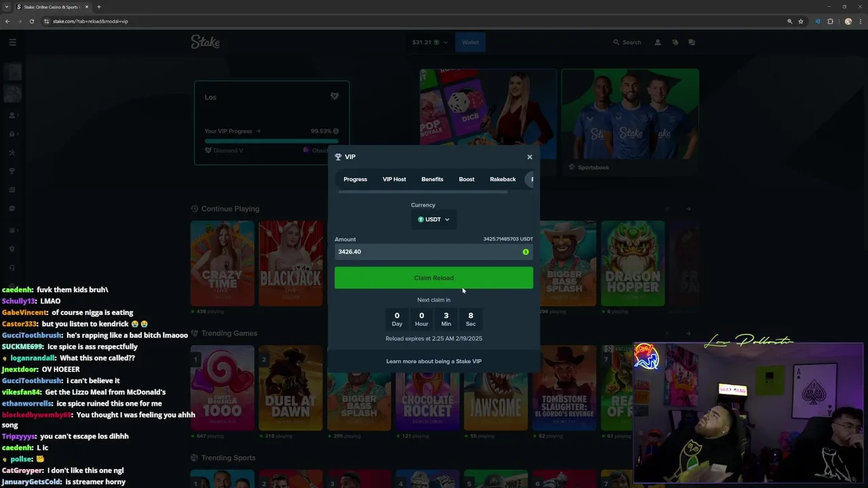
Task: Open the Wallet button
Action: pos(471,42)
